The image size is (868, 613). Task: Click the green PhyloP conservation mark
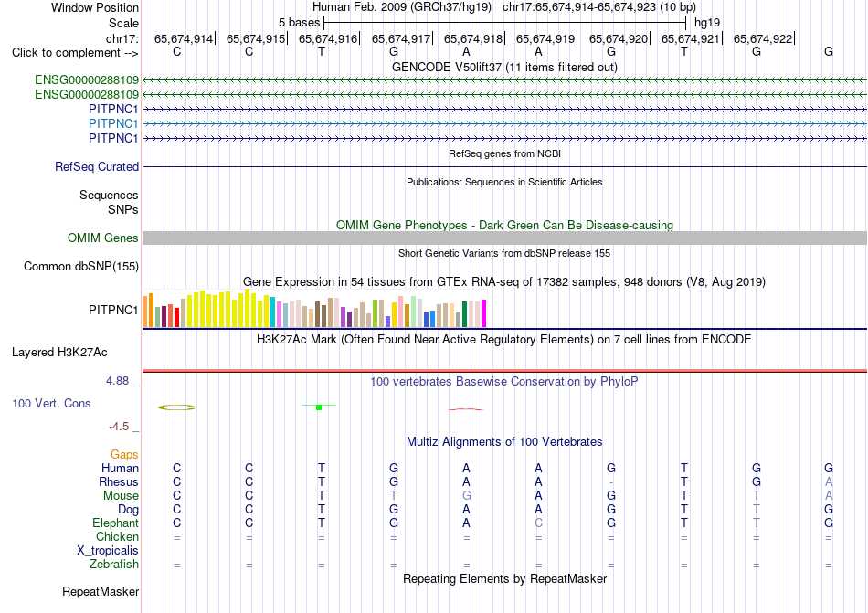(319, 407)
